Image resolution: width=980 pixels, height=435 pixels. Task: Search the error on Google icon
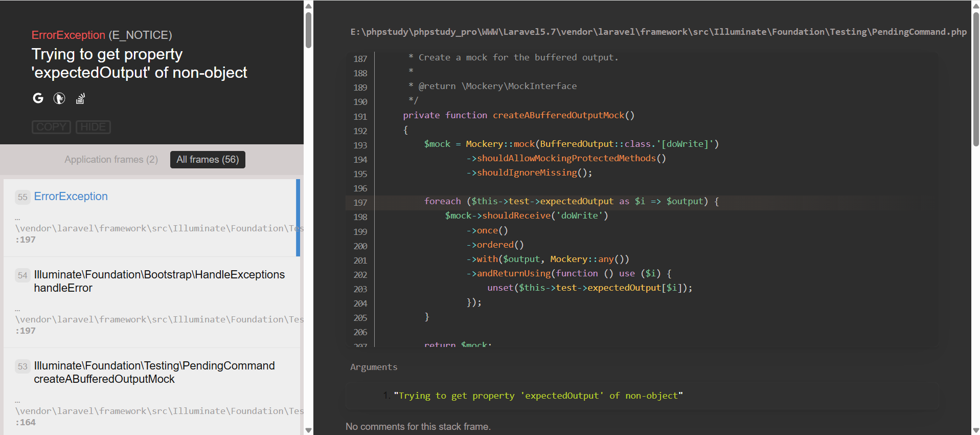(x=38, y=98)
